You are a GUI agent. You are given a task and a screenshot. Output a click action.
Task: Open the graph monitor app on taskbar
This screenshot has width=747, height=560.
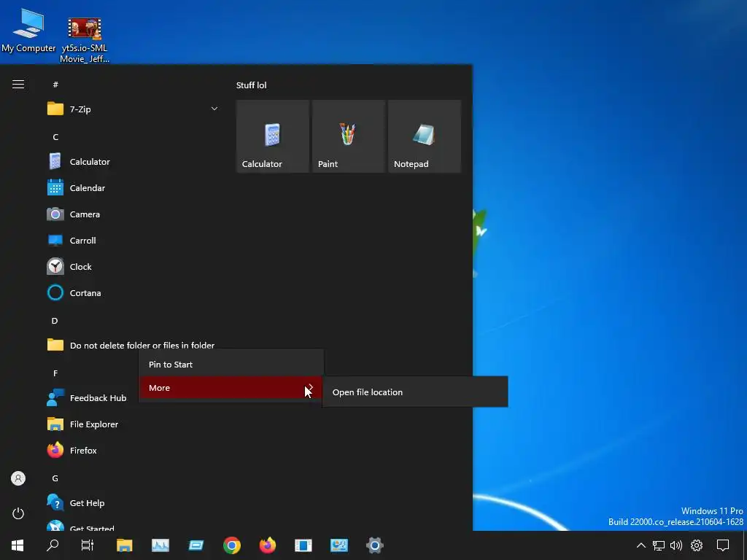coord(160,545)
